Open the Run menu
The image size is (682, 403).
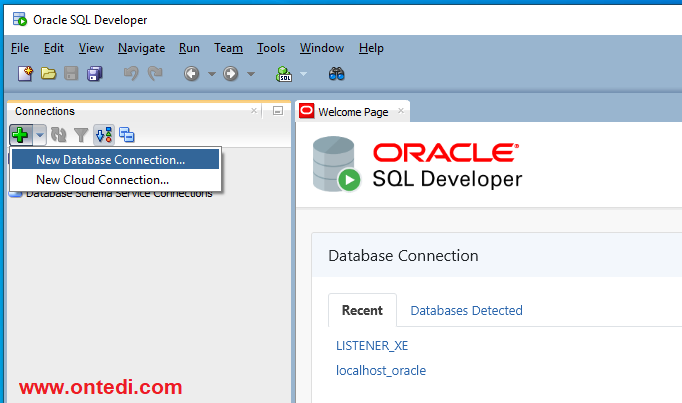click(189, 48)
